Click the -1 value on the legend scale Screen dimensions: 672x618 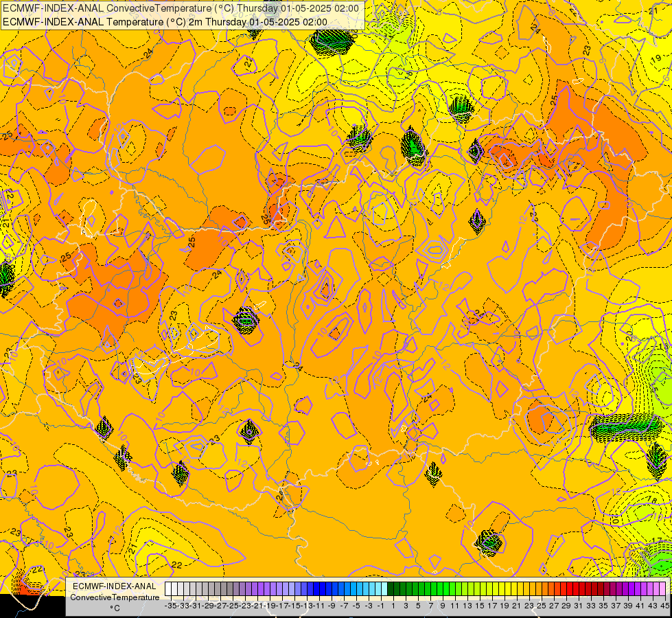click(380, 606)
